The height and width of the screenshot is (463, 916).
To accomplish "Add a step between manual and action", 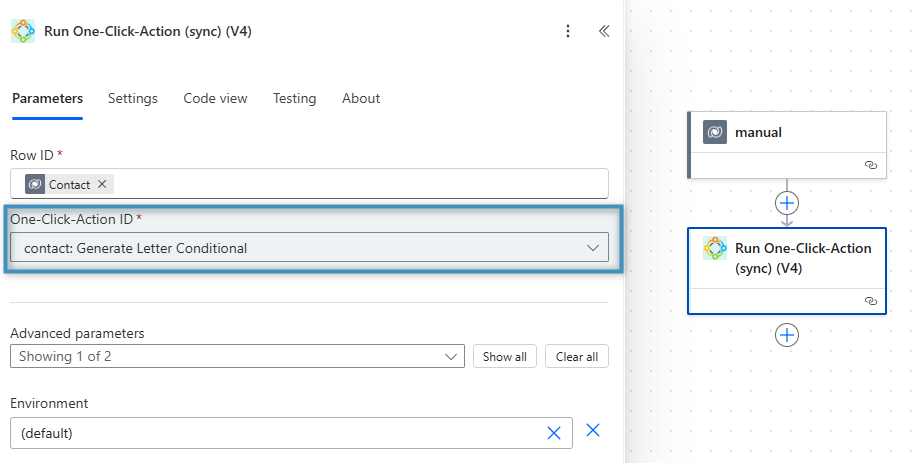I will (x=787, y=202).
